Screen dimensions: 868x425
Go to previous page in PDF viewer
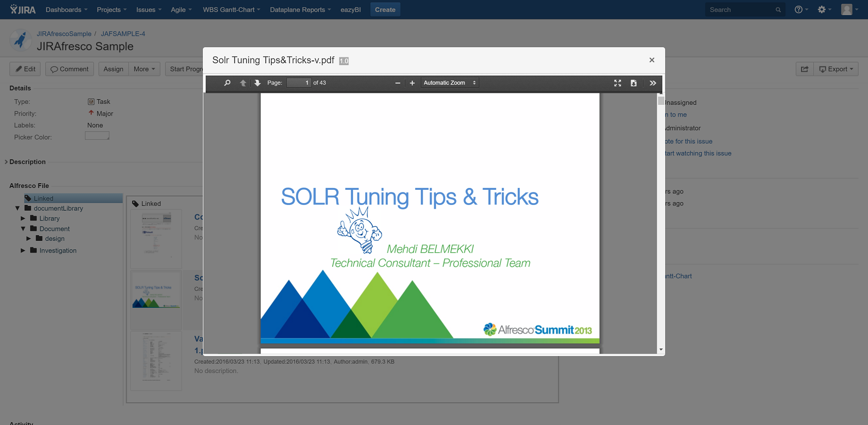(x=243, y=83)
